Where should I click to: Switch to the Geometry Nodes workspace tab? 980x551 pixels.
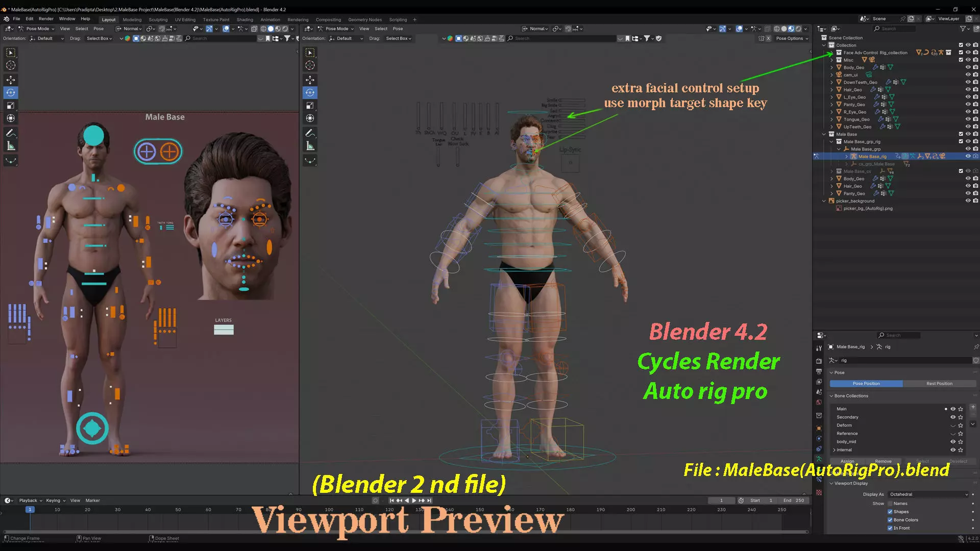tap(365, 20)
